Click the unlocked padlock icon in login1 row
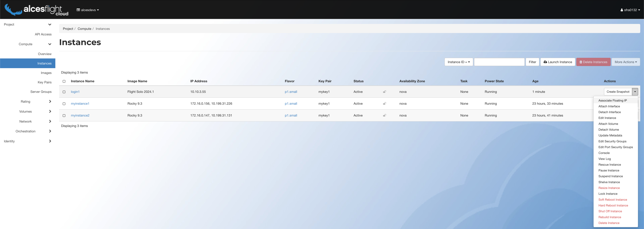Screen dimensions: 644x229 (385, 92)
